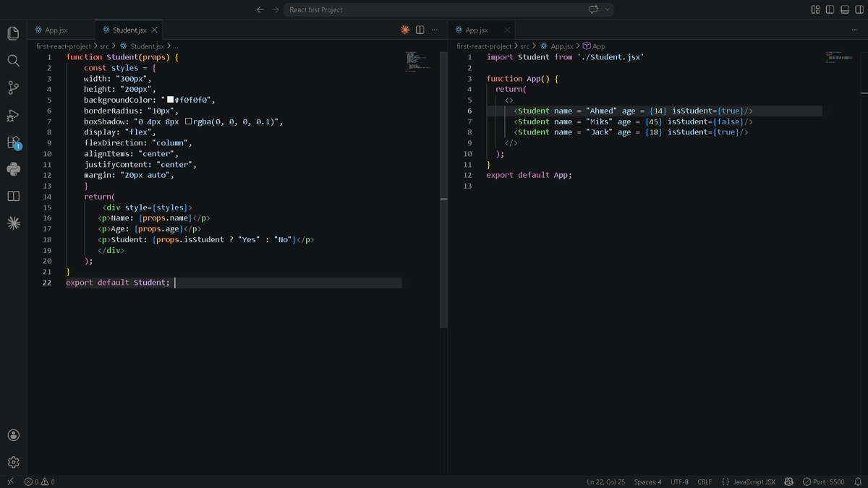
Task: Click 'export default App;' line
Action: click(x=529, y=175)
